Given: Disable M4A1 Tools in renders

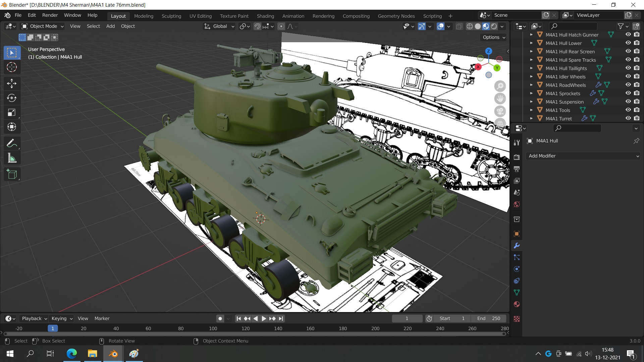Looking at the screenshot, I should click(x=637, y=110).
